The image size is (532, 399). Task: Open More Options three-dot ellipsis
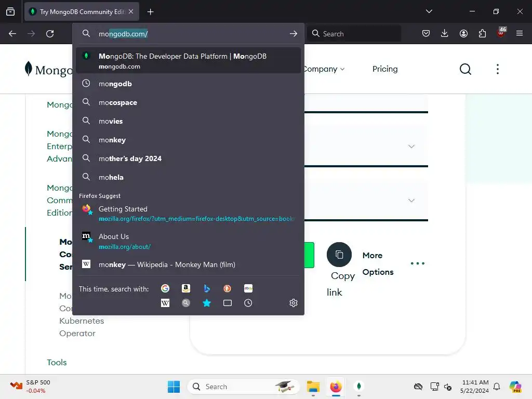pyautogui.click(x=417, y=263)
